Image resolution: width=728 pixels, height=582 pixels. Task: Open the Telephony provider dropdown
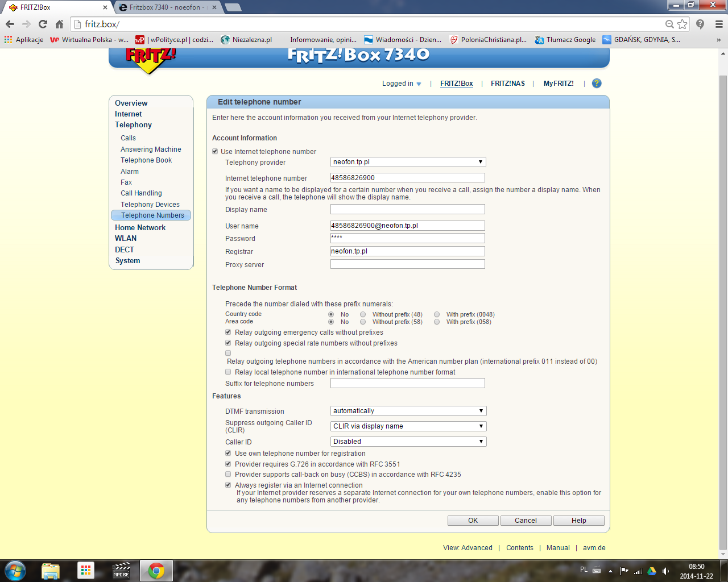coord(408,162)
